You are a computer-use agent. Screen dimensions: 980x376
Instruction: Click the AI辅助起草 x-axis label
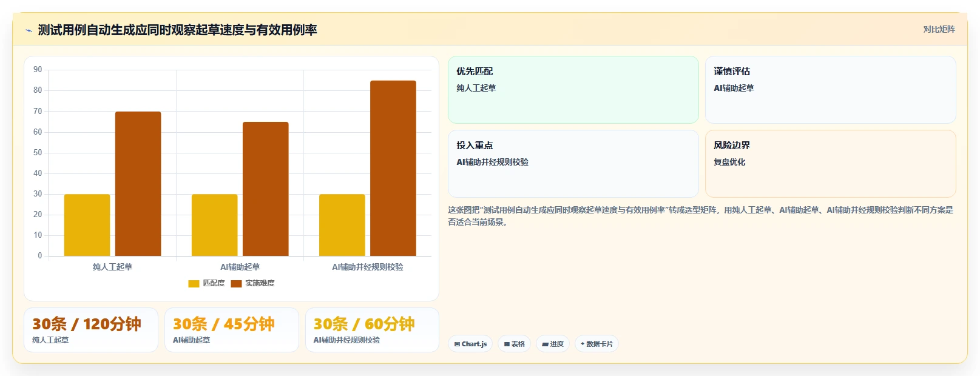coord(240,267)
